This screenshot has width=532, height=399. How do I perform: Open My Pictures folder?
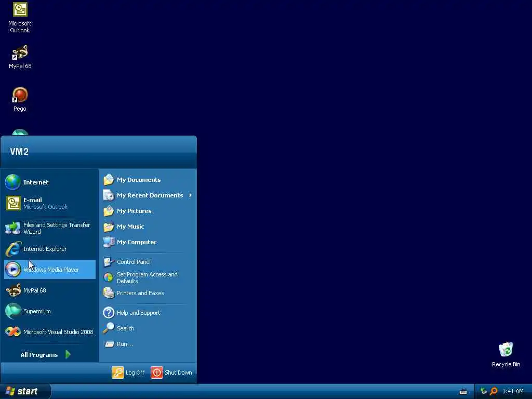[x=148, y=211]
